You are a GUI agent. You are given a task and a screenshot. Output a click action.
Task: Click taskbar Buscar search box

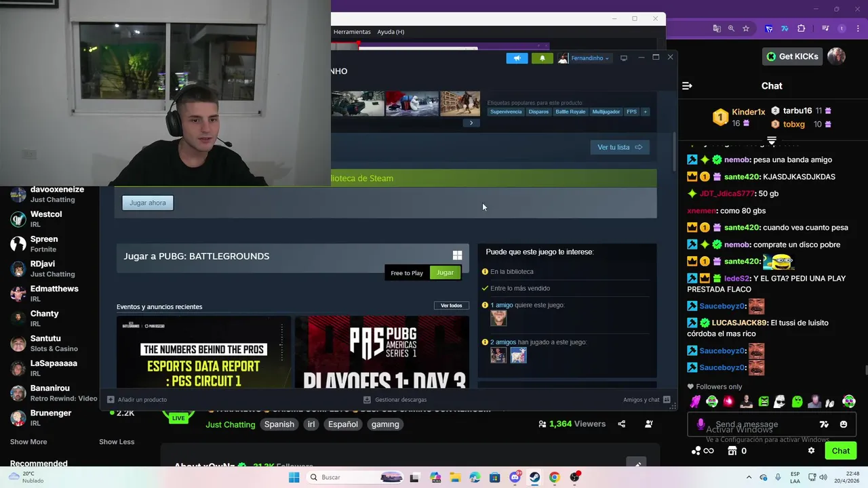coord(355,477)
